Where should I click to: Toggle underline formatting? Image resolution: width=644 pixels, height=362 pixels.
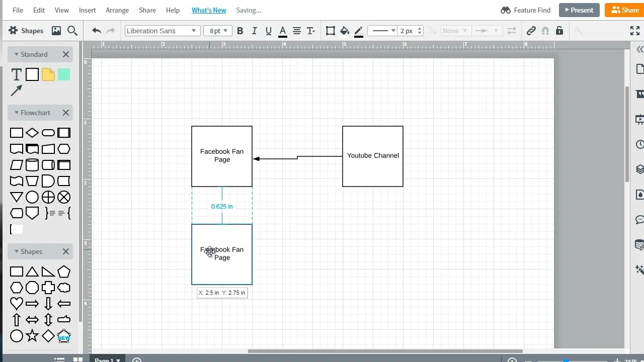268,31
